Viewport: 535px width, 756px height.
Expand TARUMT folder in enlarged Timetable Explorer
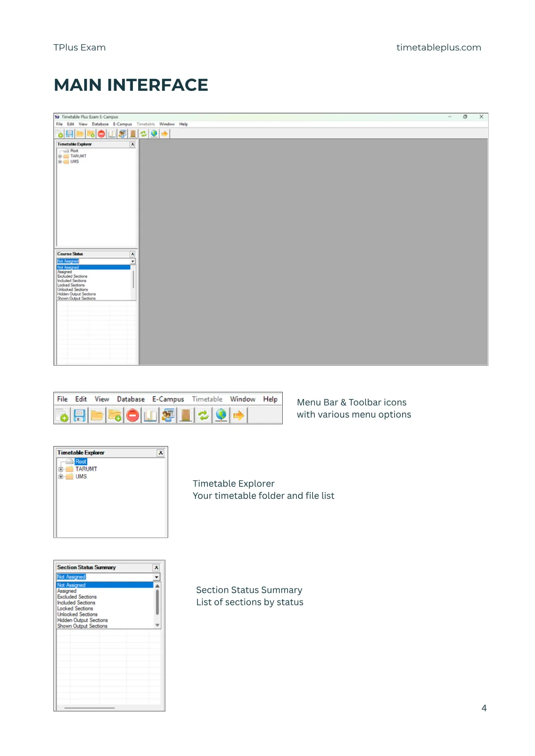click(x=61, y=469)
